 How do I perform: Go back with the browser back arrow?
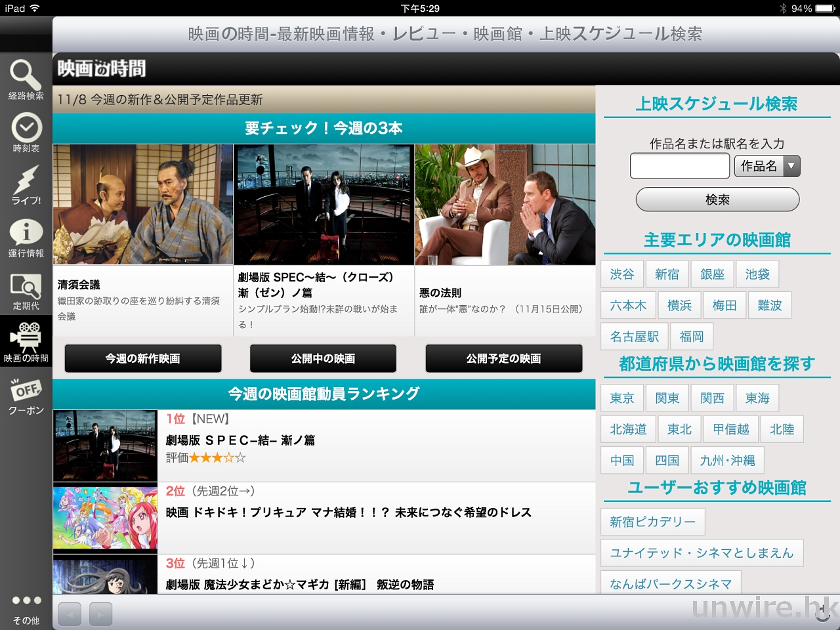point(70,614)
